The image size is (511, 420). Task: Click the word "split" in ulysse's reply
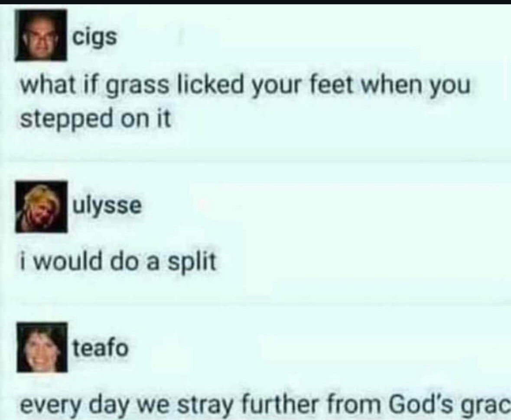[192, 262]
